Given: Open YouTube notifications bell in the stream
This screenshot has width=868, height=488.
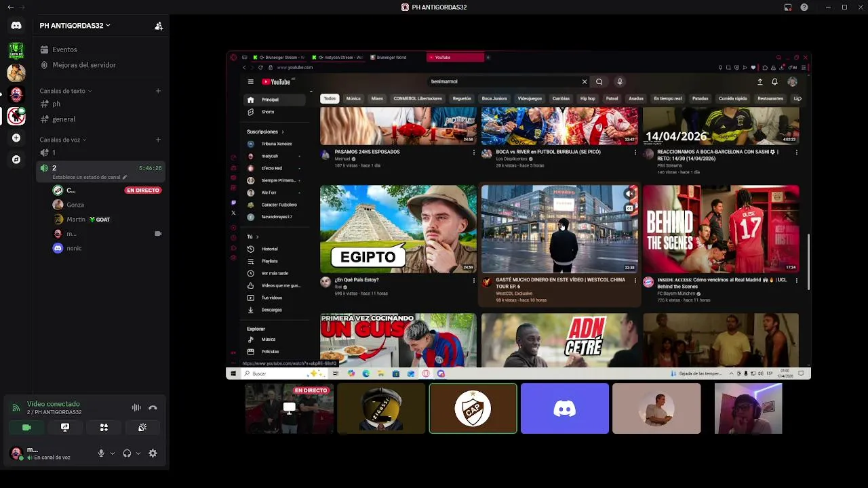Looking at the screenshot, I should pos(774,82).
